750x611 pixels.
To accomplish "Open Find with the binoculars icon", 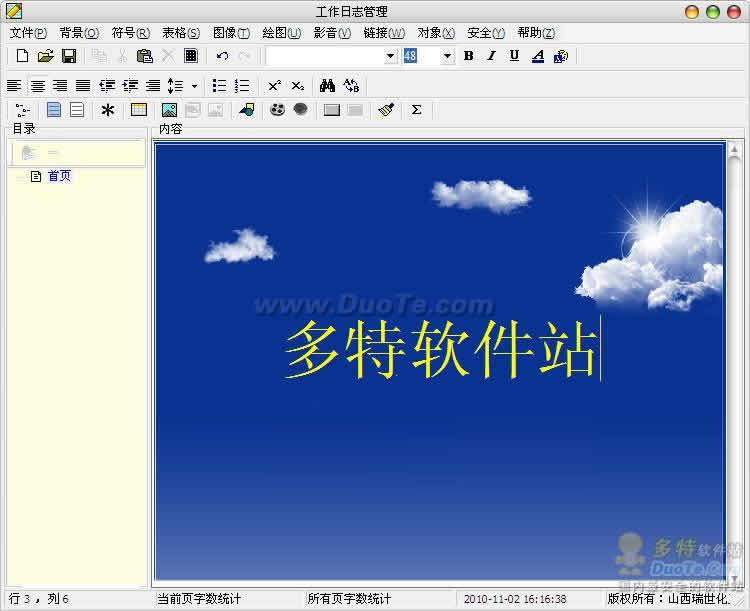I will coord(327,86).
